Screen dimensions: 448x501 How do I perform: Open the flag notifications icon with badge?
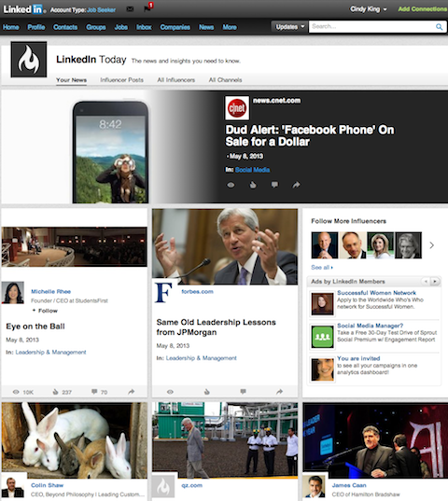pos(147,8)
